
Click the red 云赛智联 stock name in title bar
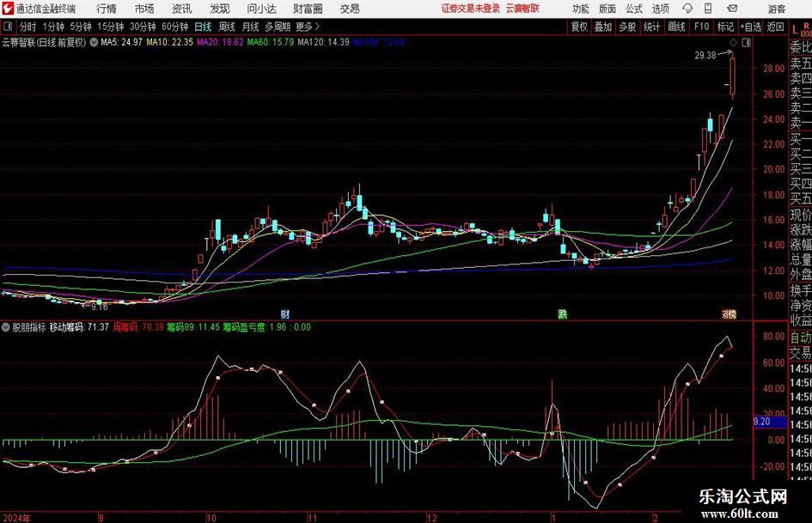pos(522,9)
